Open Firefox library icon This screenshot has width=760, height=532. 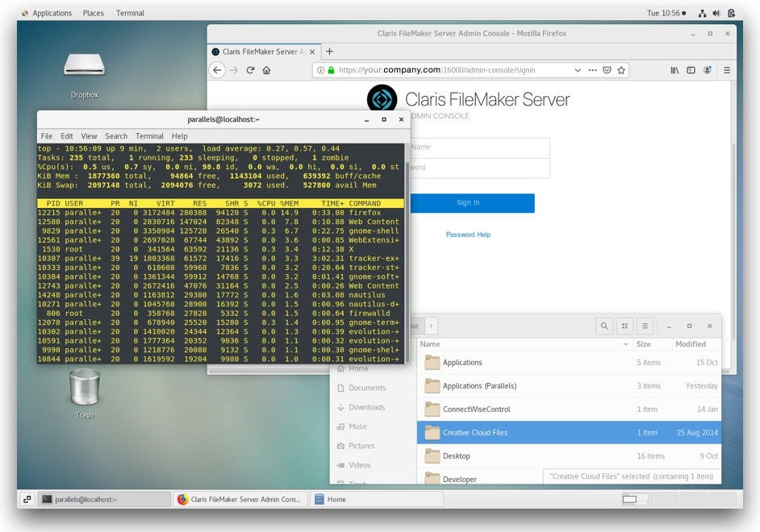pyautogui.click(x=674, y=70)
